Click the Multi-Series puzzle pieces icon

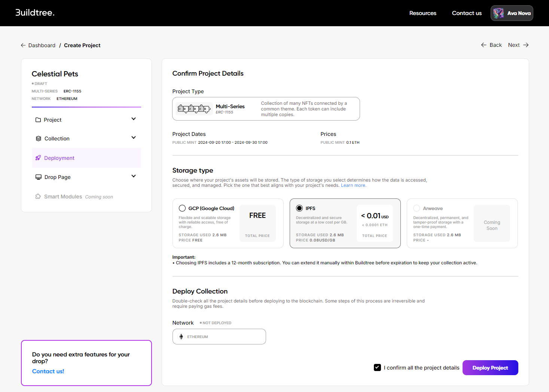[x=194, y=109]
